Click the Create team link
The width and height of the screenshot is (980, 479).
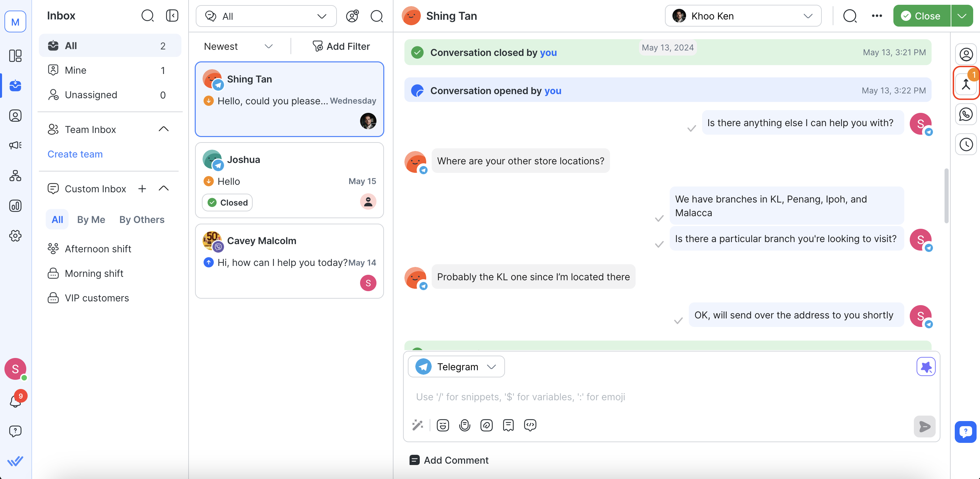[x=75, y=154]
